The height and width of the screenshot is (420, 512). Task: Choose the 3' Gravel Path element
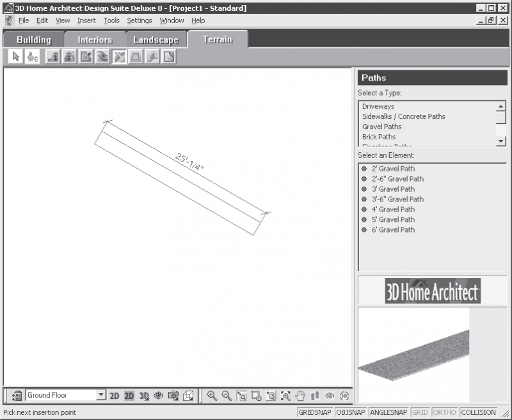388,189
